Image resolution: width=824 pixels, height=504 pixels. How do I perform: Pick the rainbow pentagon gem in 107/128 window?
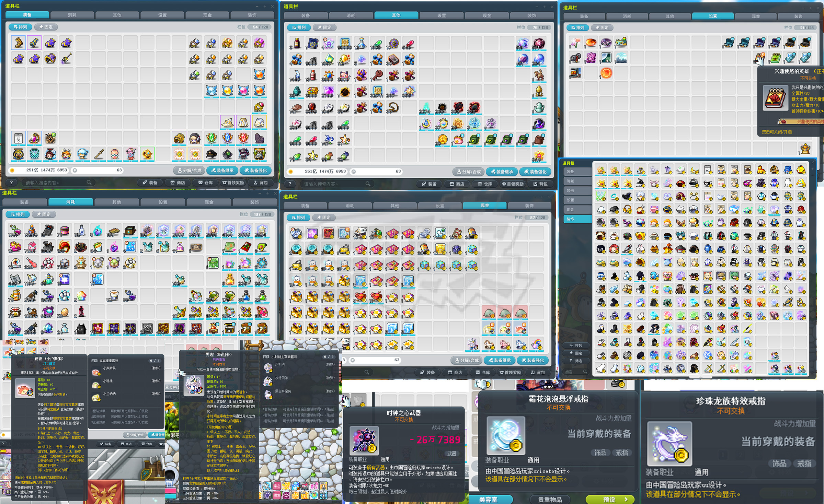pyautogui.click(x=81, y=296)
